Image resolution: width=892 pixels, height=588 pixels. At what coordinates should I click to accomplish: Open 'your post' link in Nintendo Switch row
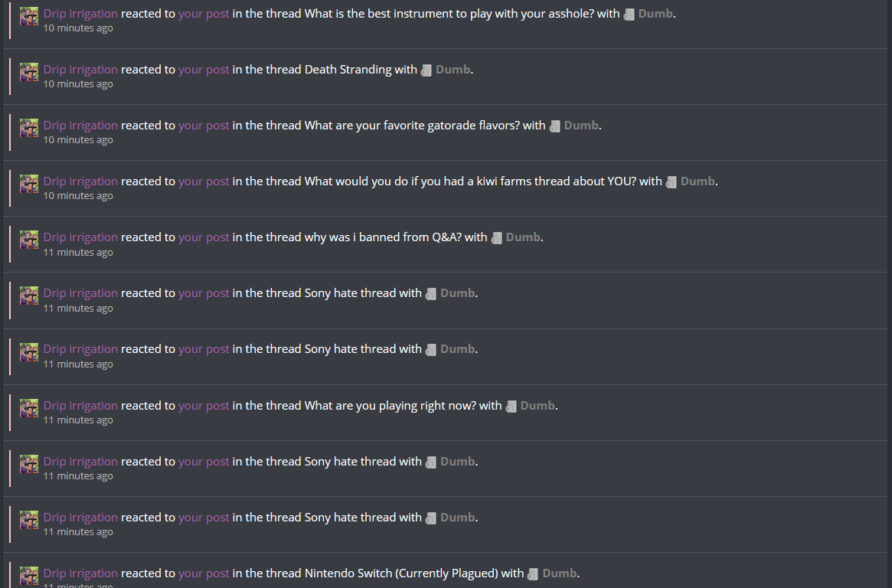(x=204, y=573)
